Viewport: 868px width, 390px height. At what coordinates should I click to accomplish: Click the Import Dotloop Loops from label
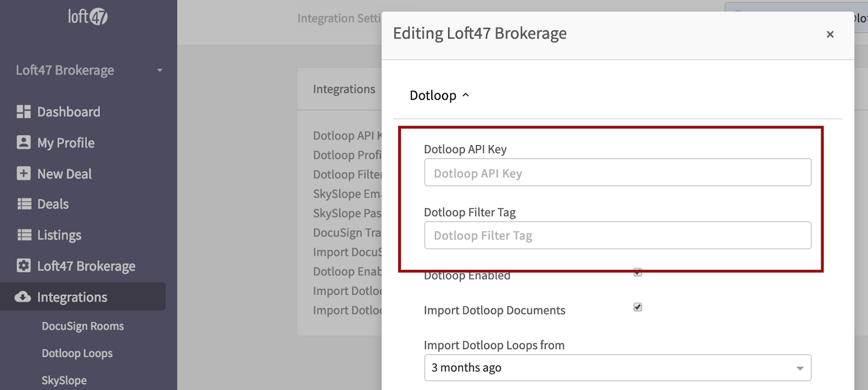494,345
